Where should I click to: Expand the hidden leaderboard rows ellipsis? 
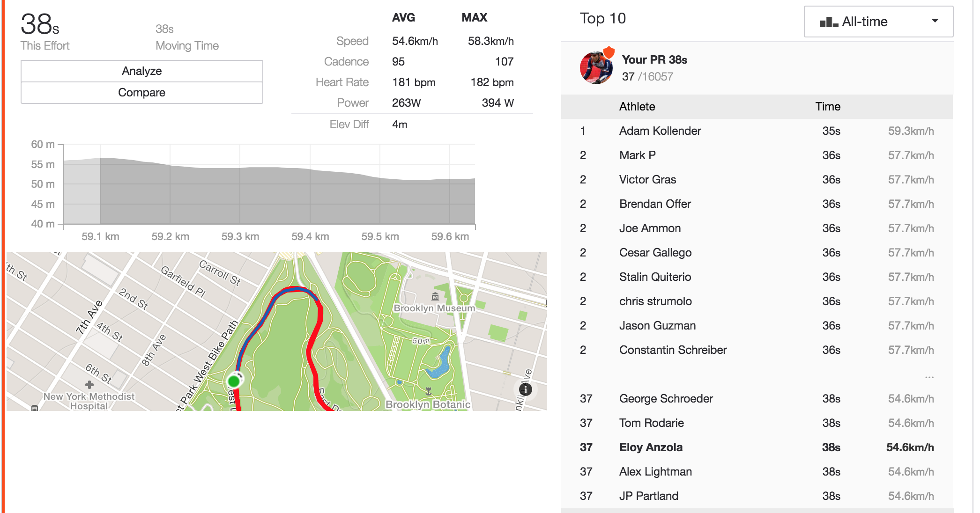pyautogui.click(x=929, y=377)
